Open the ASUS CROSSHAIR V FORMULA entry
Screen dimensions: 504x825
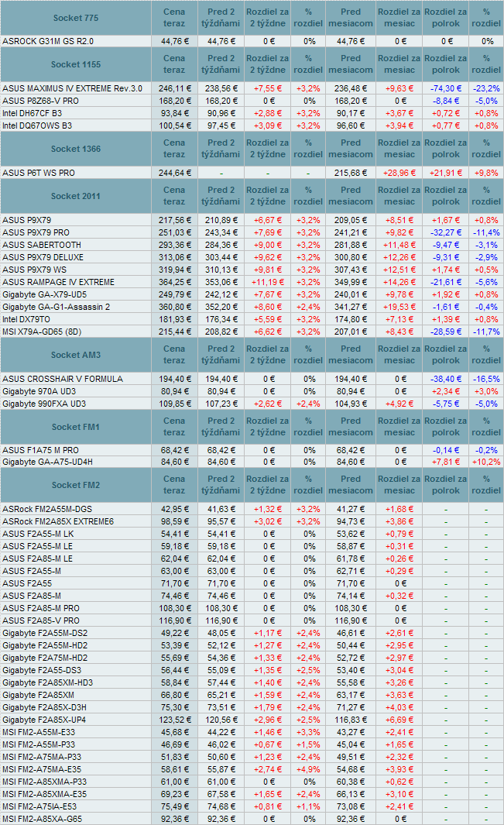tap(62, 379)
